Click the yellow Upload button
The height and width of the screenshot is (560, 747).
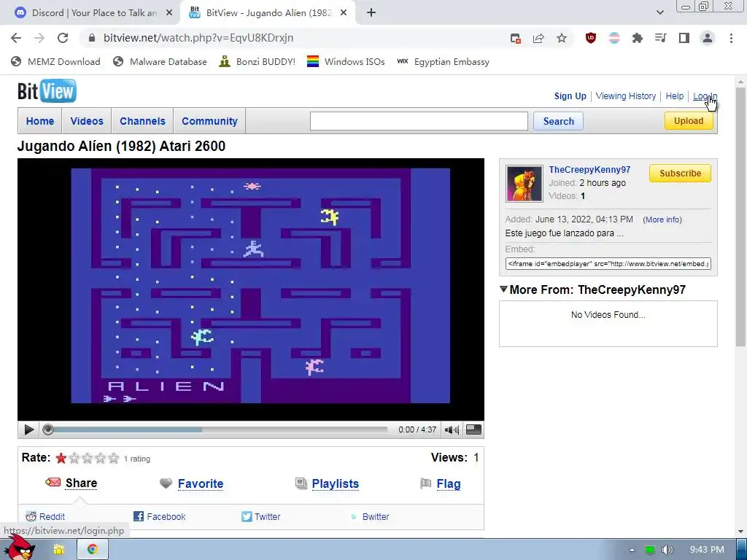point(689,120)
